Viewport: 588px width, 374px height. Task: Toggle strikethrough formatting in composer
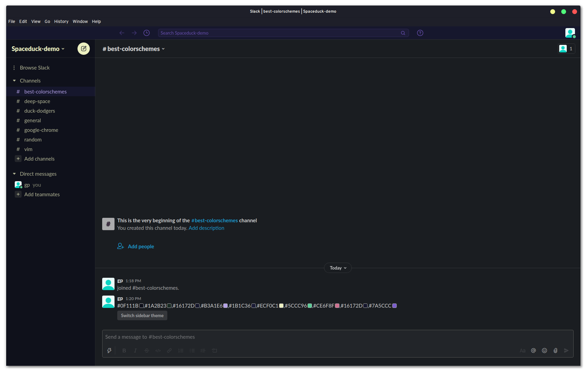(x=147, y=350)
